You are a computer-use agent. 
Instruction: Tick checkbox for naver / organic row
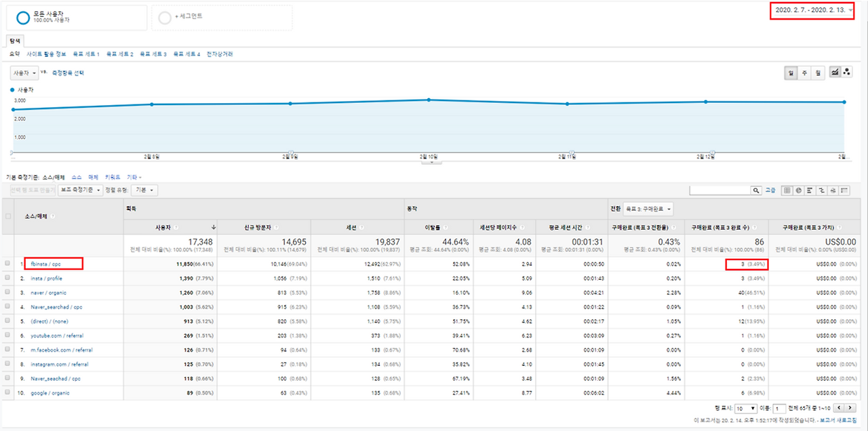8,292
